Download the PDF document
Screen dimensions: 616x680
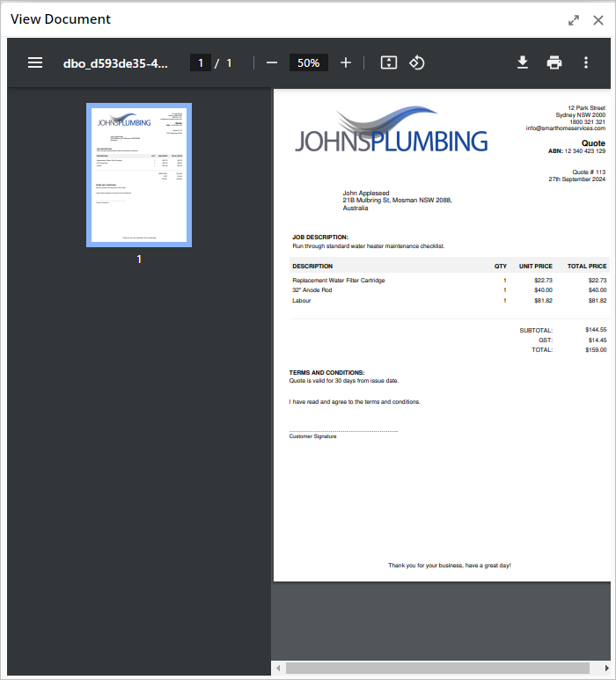click(x=523, y=62)
